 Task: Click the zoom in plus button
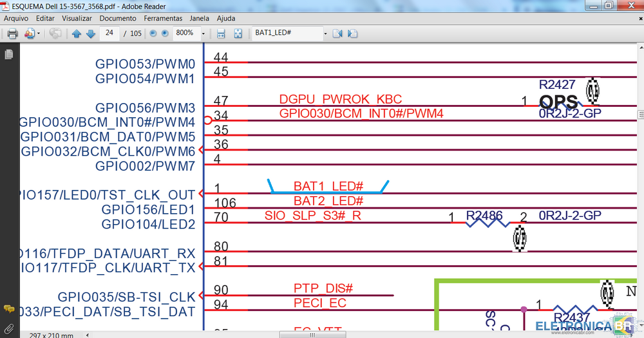164,33
